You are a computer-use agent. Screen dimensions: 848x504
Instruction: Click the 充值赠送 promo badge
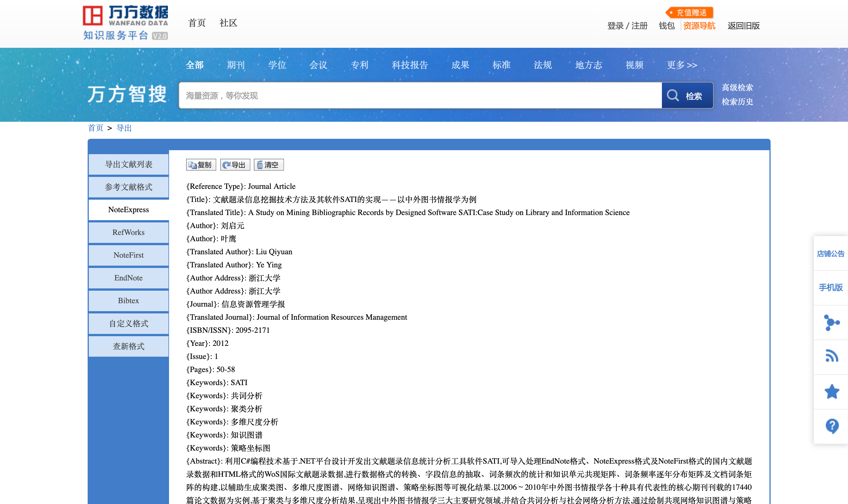pos(690,13)
